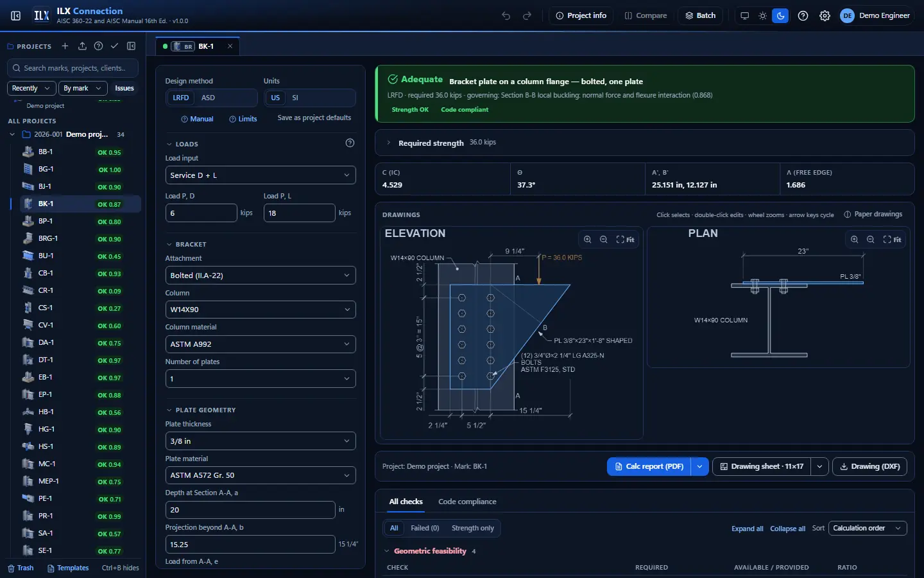Viewport: 924px width, 578px height.
Task: Open the Project info button
Action: (x=581, y=15)
